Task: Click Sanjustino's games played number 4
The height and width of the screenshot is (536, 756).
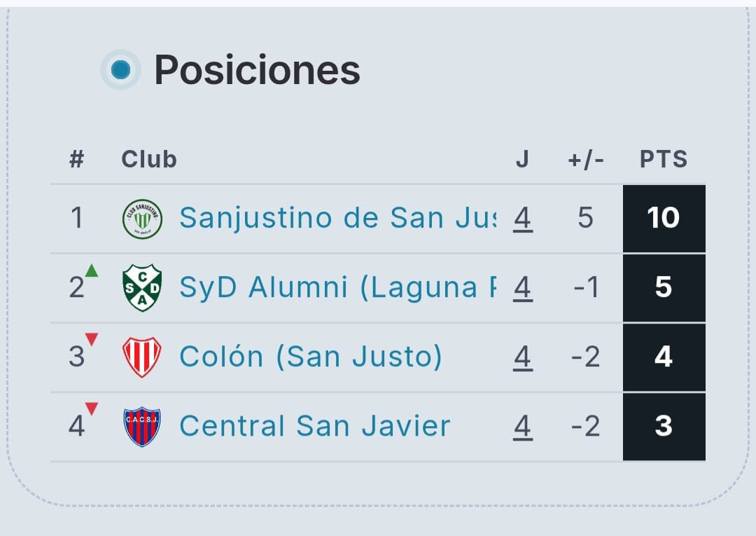Action: [522, 219]
